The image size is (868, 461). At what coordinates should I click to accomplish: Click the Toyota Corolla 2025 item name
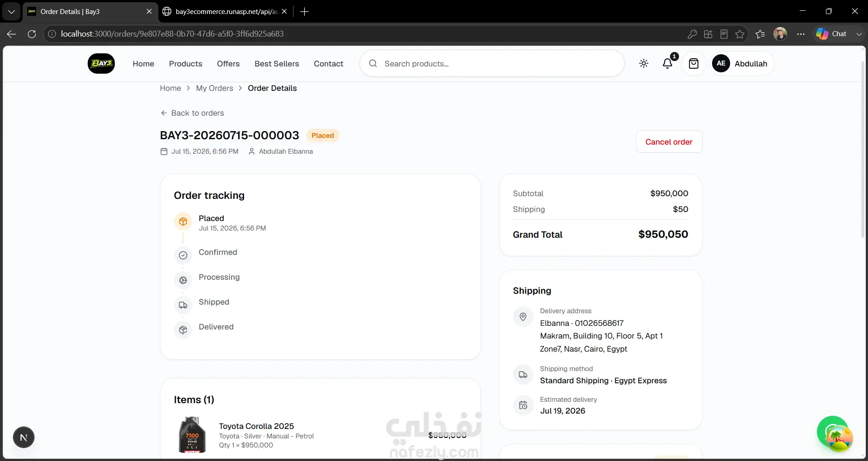[x=256, y=426]
